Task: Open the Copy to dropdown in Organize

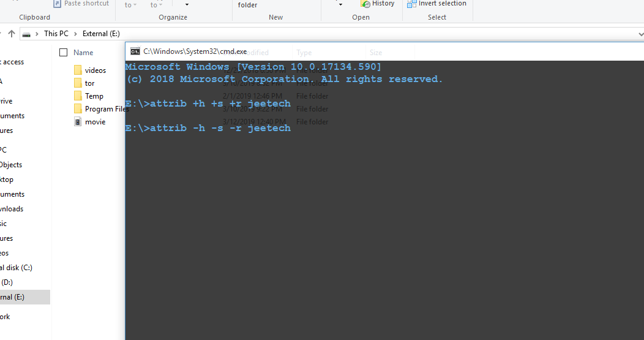Action: [x=156, y=5]
